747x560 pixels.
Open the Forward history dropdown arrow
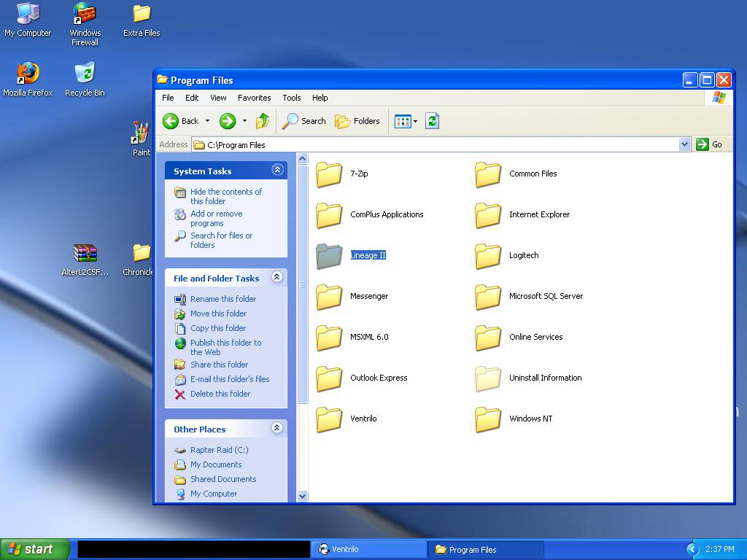tap(244, 121)
